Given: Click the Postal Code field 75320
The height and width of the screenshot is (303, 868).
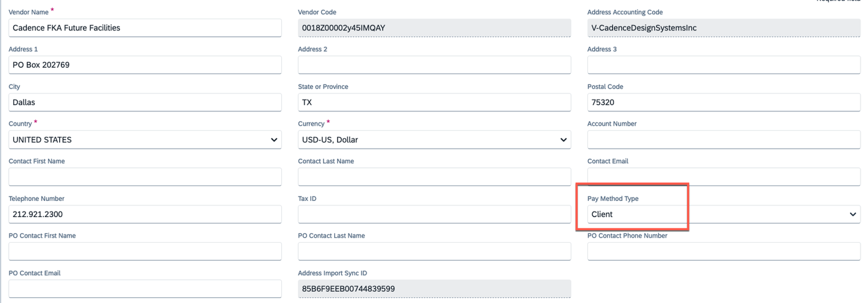Looking at the screenshot, I should (724, 102).
